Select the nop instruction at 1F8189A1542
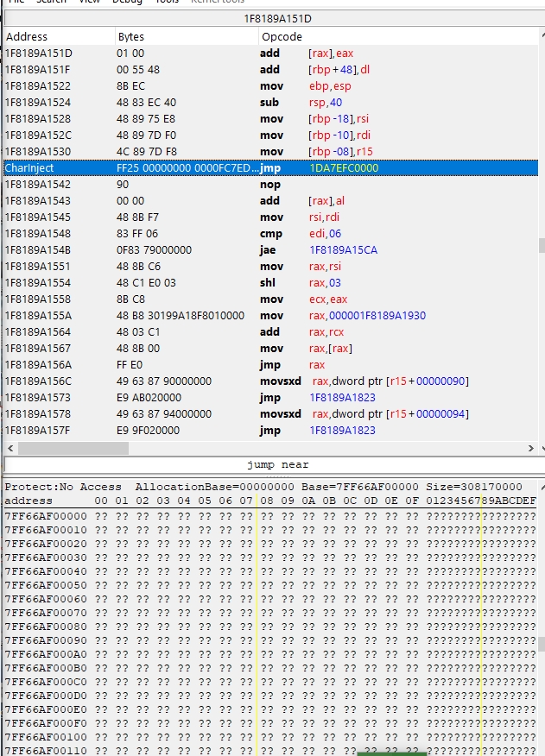The height and width of the screenshot is (756, 545). 269,185
